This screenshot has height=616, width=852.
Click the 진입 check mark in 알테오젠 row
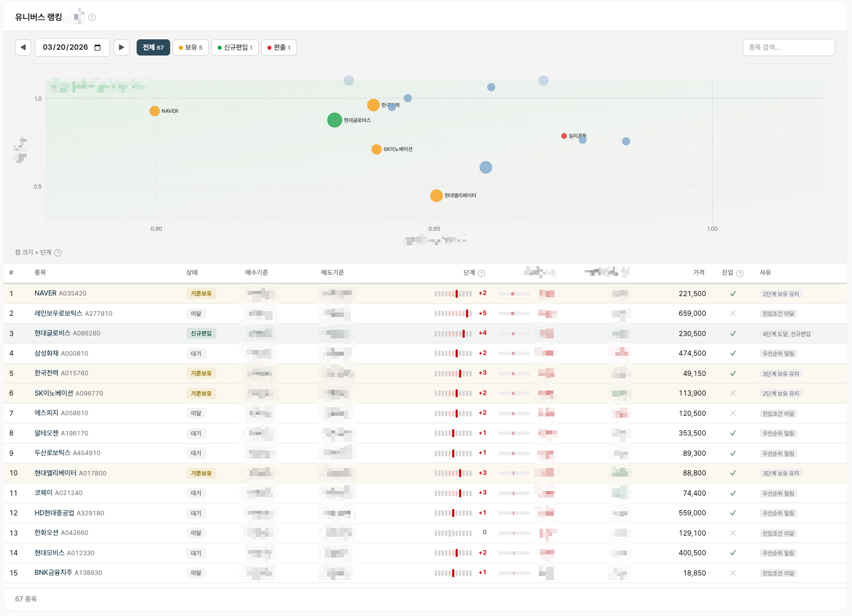(x=733, y=433)
